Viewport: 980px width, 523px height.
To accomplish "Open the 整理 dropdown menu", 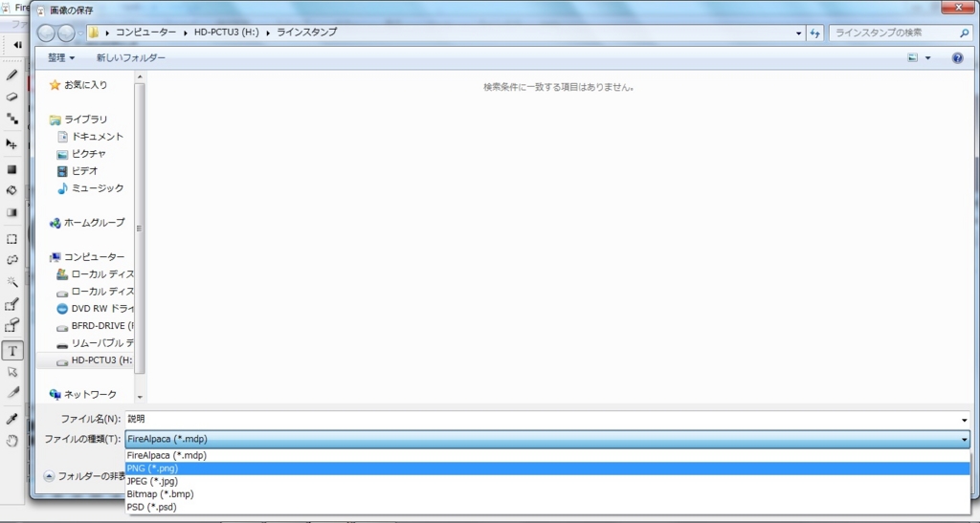I will pyautogui.click(x=61, y=58).
